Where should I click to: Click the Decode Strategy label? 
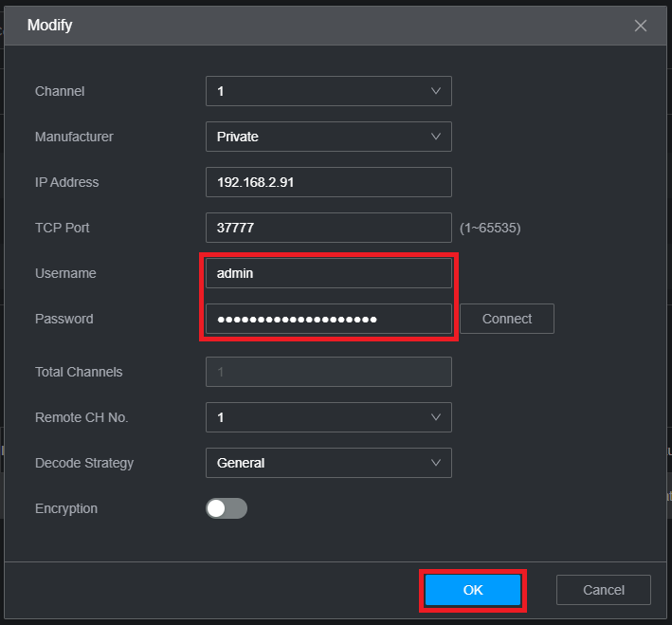[x=84, y=463]
